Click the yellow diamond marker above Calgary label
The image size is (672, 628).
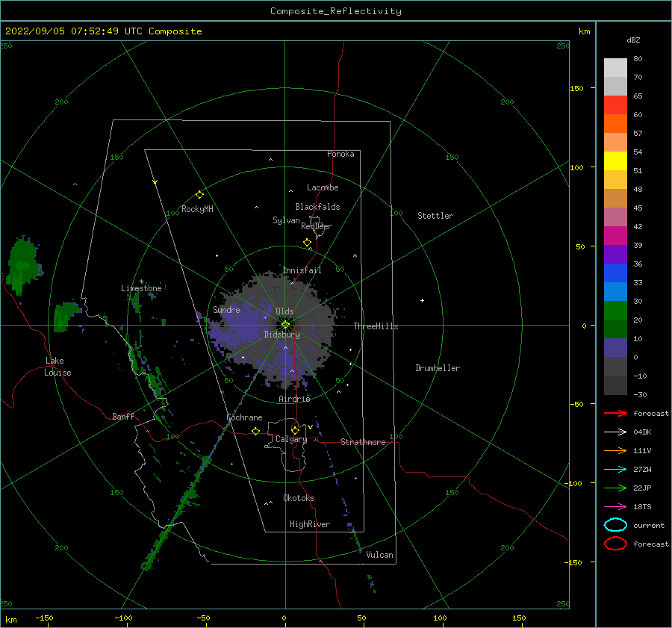pos(295,430)
